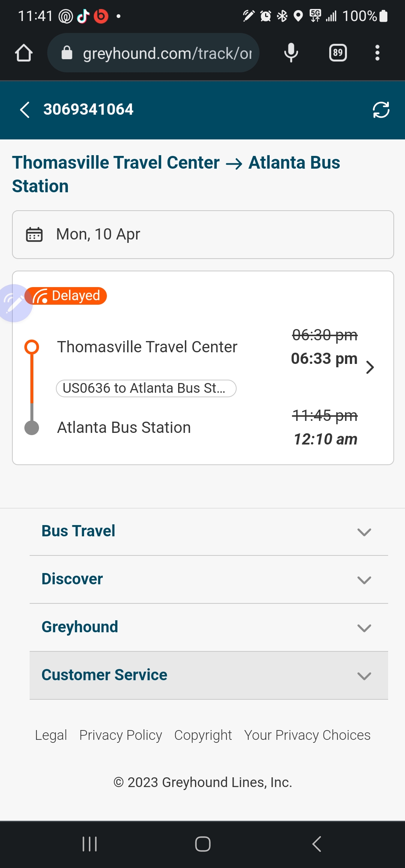The width and height of the screenshot is (405, 868).
Task: Refresh the bus tracking status
Action: coord(381,110)
